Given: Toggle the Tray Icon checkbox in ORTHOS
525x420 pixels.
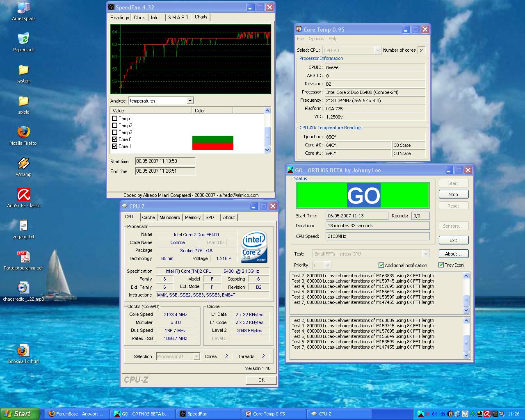Looking at the screenshot, I should [x=441, y=265].
